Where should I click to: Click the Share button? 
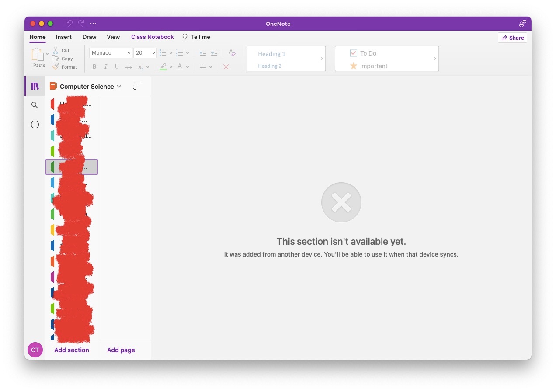[512, 38]
